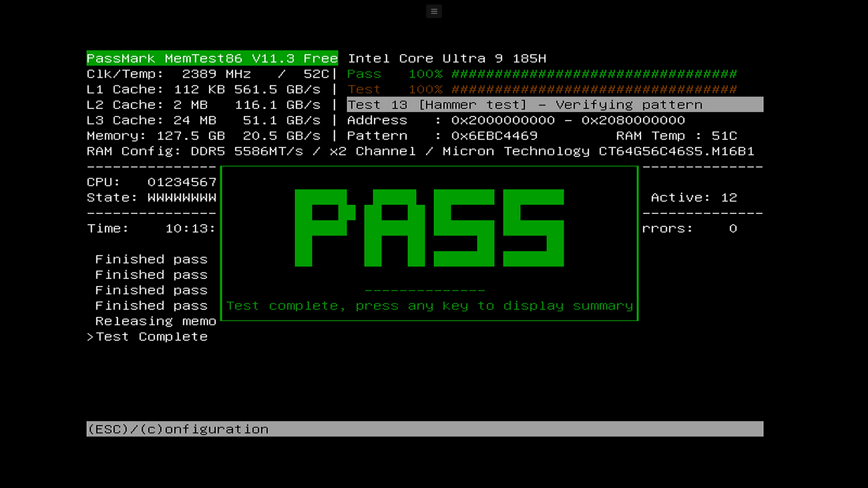
Task: Select the 'Test Complete' log entry
Action: [151, 337]
